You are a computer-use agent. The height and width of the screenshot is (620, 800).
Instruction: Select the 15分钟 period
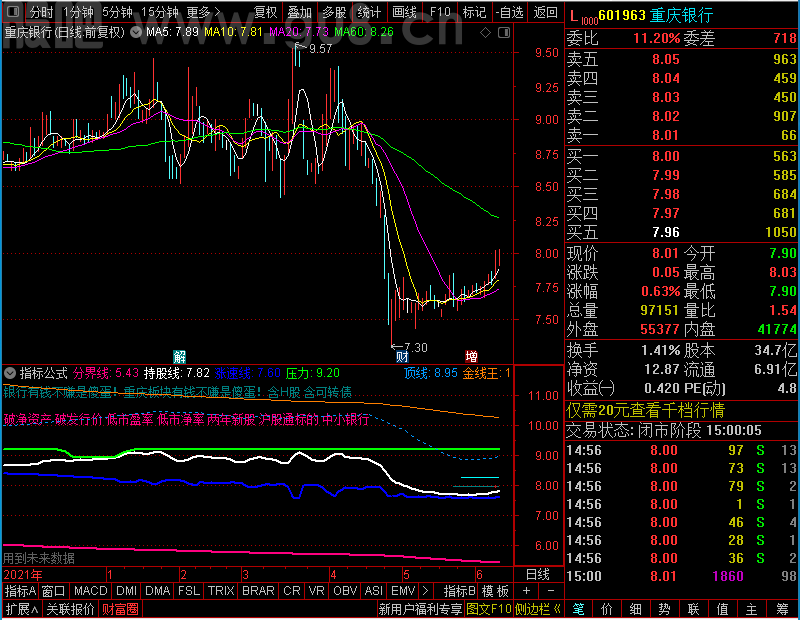coord(160,12)
